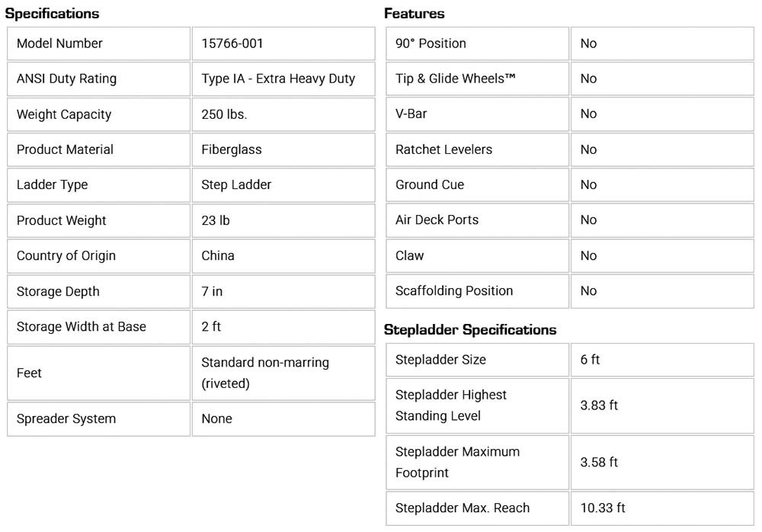Click the Ratchet Levelers feature label

click(x=443, y=149)
